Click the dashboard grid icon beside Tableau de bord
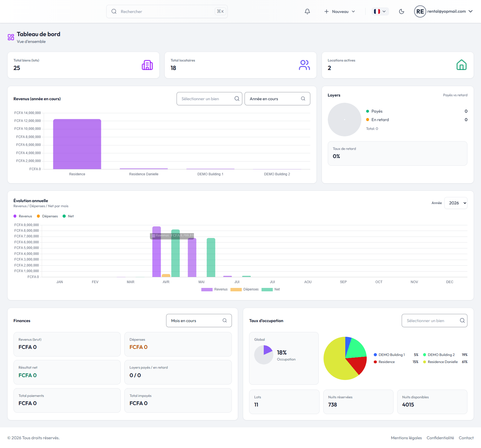 click(11, 37)
